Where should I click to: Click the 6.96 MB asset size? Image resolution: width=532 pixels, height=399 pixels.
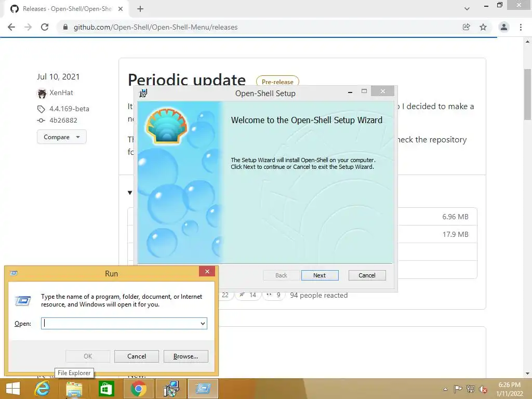(455, 217)
